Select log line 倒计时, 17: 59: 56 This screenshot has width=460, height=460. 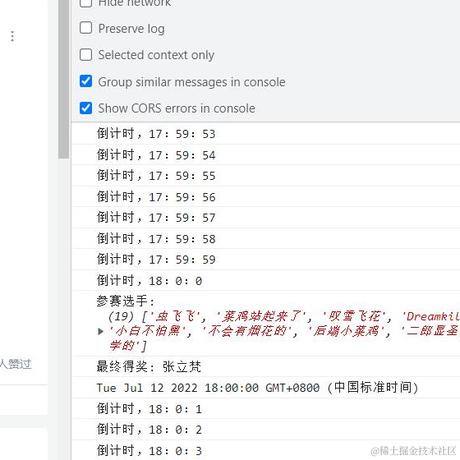pos(156,197)
